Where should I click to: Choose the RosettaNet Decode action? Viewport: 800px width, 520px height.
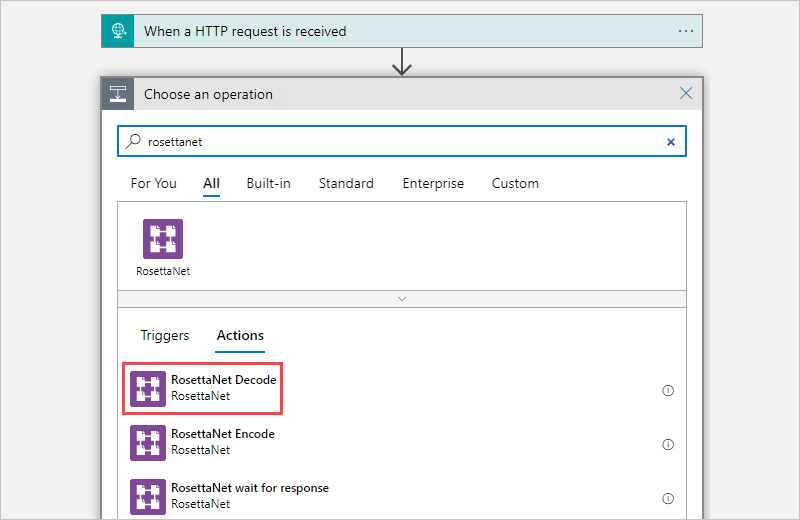(x=223, y=388)
